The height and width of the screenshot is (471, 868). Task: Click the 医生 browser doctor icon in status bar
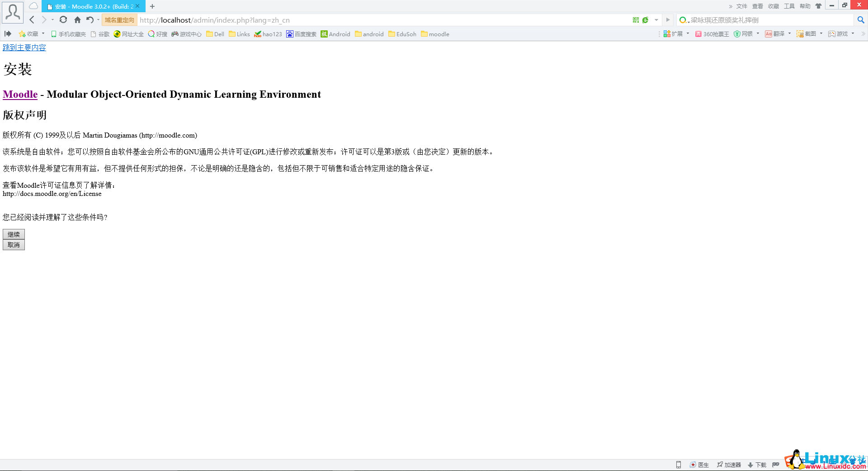[693, 465]
